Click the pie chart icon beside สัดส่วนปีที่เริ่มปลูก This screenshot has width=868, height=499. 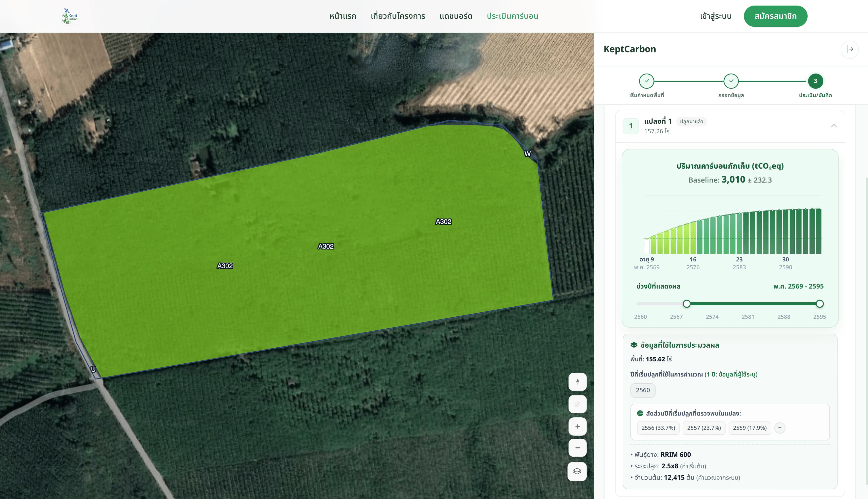pos(640,413)
